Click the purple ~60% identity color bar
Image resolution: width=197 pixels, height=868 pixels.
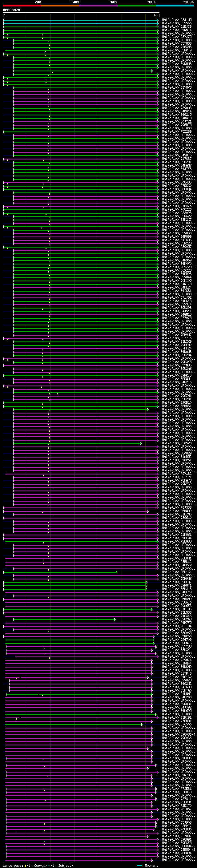99,6
